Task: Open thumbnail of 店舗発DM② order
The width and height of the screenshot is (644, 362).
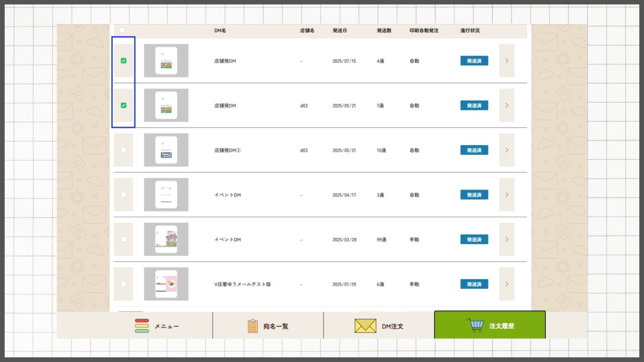Action: (166, 150)
